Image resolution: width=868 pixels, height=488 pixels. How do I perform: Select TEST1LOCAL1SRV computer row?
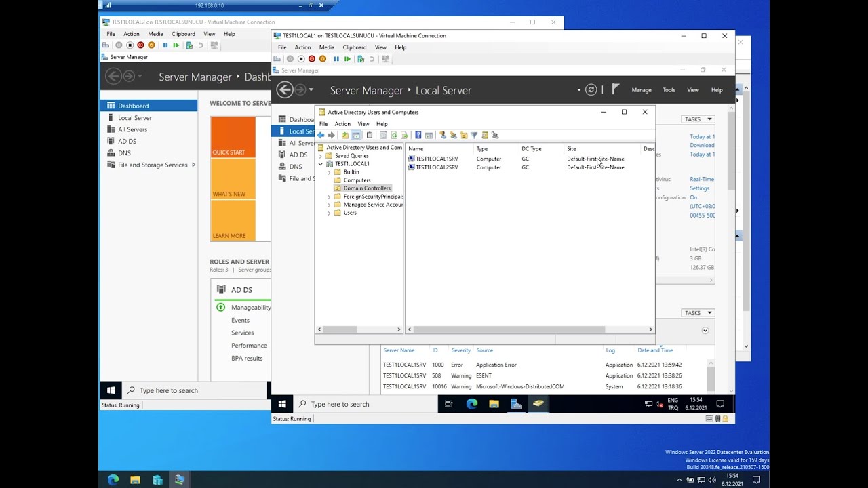click(437, 159)
